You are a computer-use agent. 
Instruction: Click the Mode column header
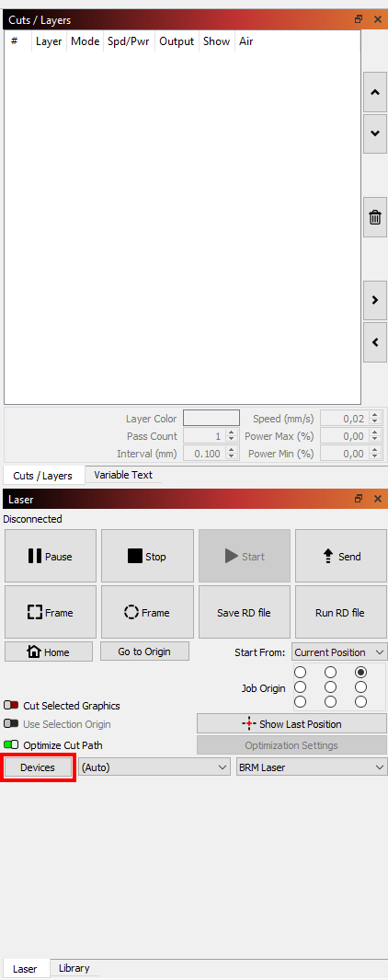(x=85, y=42)
